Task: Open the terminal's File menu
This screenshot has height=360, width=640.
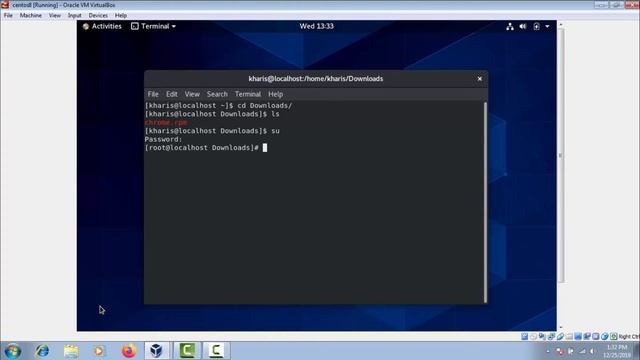Action: click(153, 94)
